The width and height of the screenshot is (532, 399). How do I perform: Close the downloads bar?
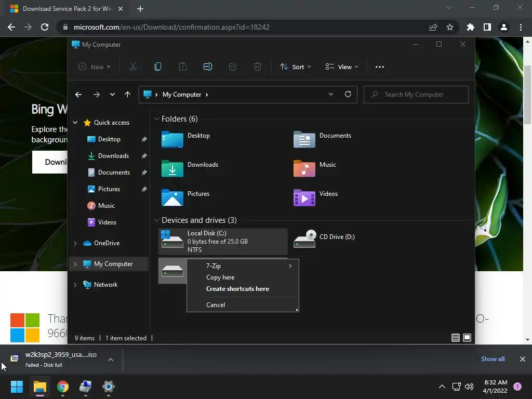523,359
